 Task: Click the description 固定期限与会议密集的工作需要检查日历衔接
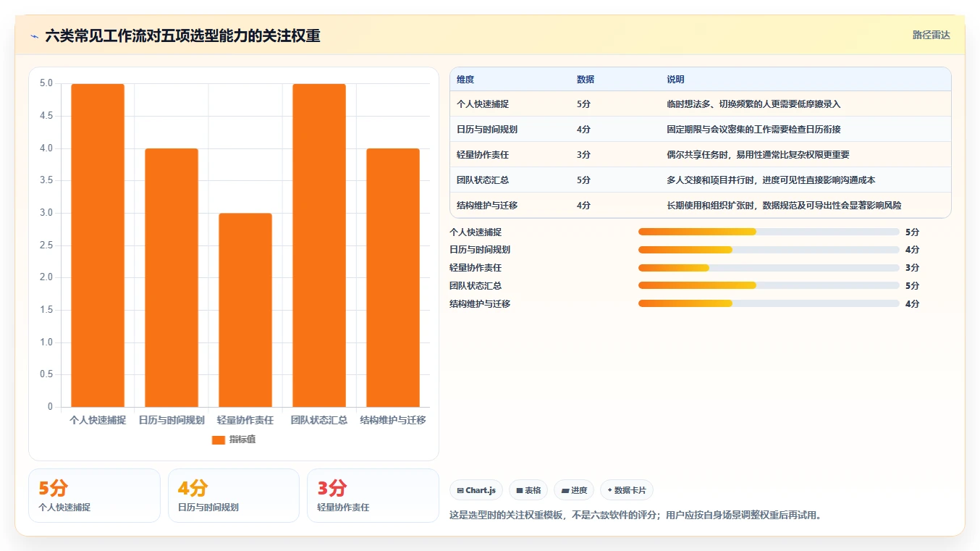753,130
